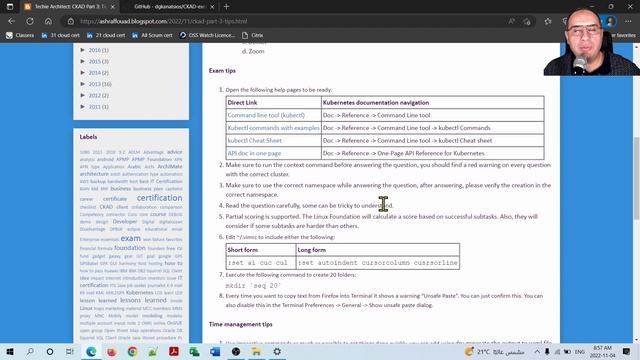640x360 pixels.
Task: Click the ':set autoindent cursorcolumn cursorline' cell
Action: pos(378,262)
